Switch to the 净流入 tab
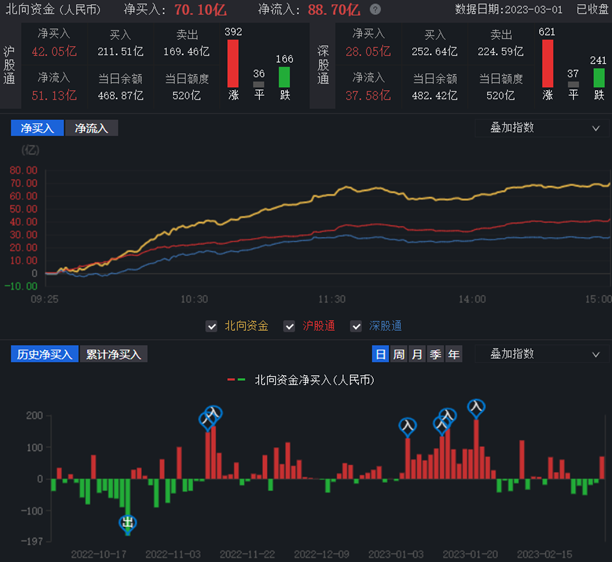The width and height of the screenshot is (612, 562). coord(92,128)
